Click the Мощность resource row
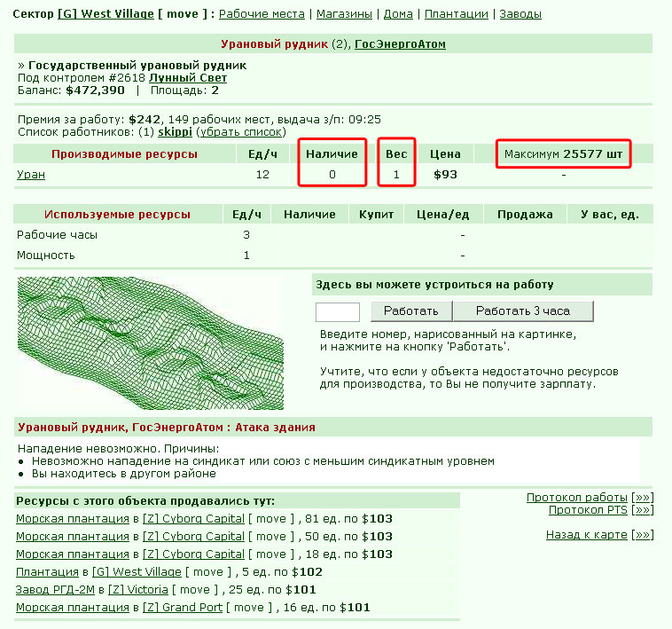The height and width of the screenshot is (629, 672). (x=333, y=256)
